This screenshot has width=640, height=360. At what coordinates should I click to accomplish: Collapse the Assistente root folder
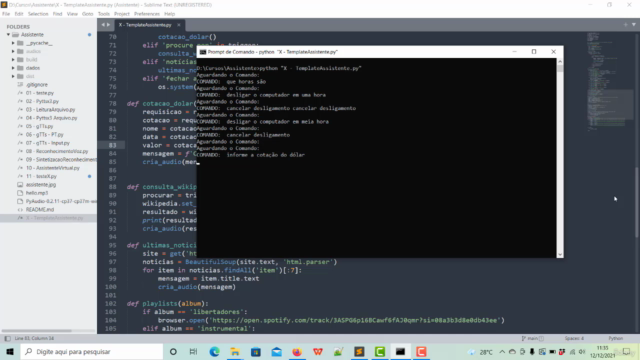coord(8,35)
